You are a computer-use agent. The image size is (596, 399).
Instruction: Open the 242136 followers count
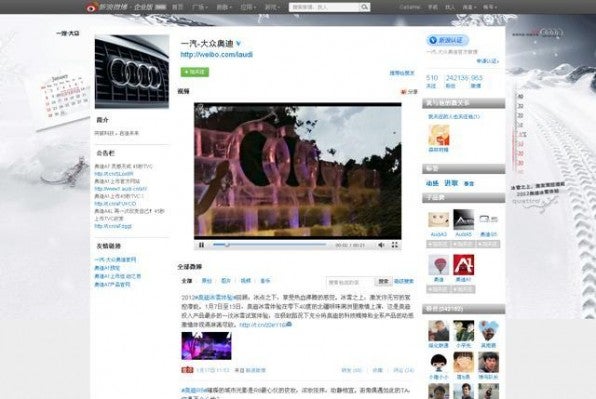point(457,78)
